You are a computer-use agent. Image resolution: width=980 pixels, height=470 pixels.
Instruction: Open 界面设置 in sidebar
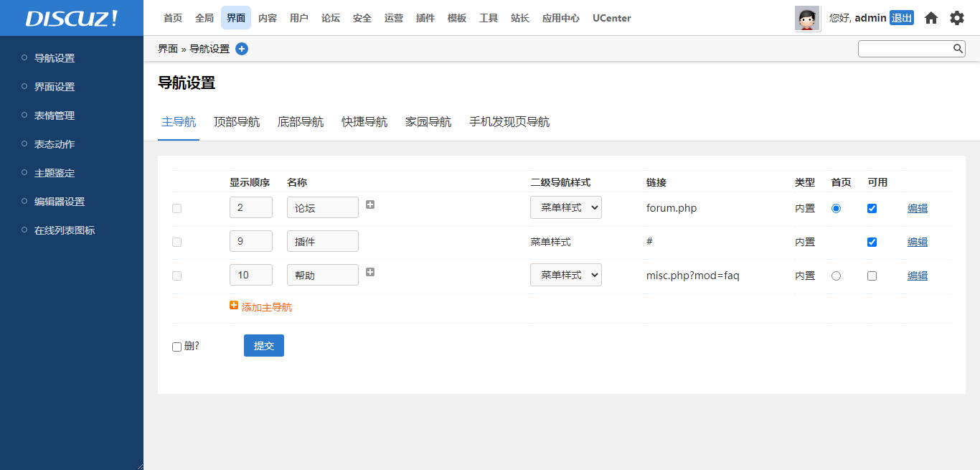55,87
